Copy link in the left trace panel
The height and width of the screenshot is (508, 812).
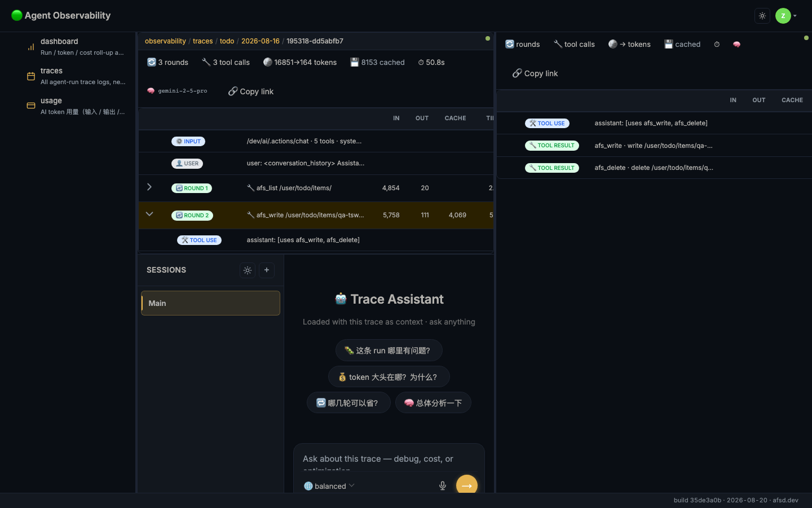tap(251, 91)
